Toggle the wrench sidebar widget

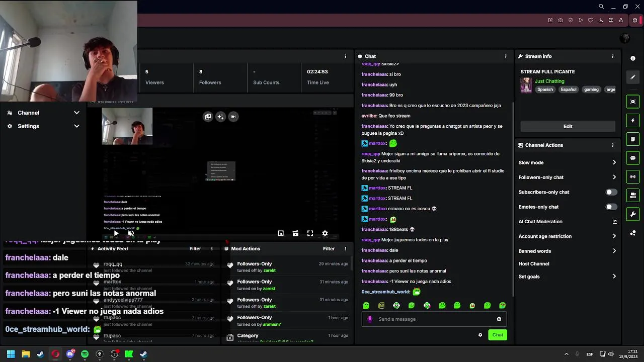coord(633,214)
